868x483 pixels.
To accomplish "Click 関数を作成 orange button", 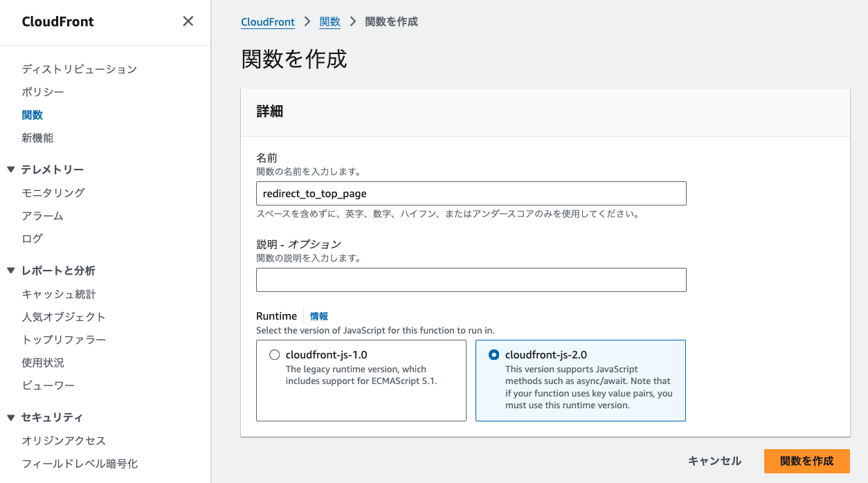I will (x=807, y=462).
